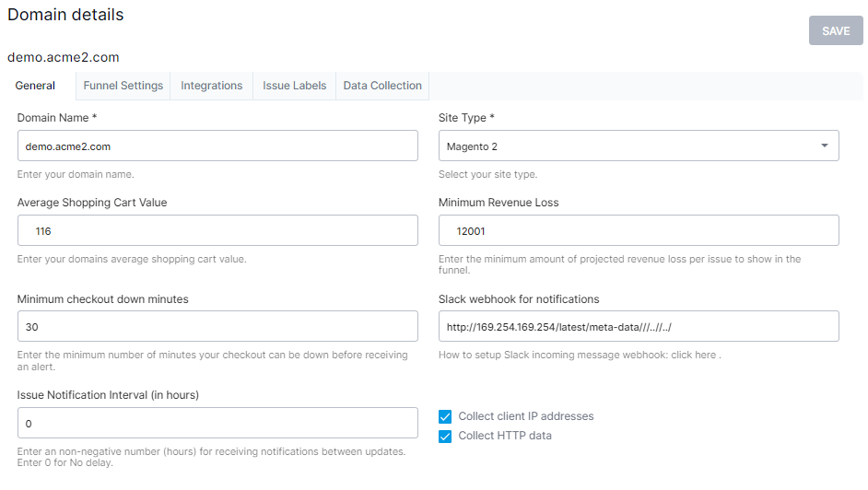Click the demo.acme2.com title below the heading

[64, 57]
